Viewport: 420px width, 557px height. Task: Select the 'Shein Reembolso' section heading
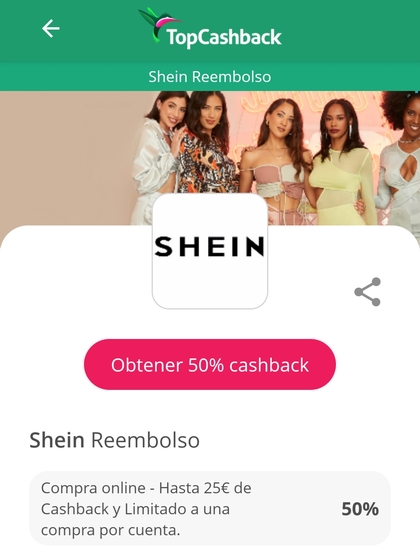pyautogui.click(x=114, y=440)
